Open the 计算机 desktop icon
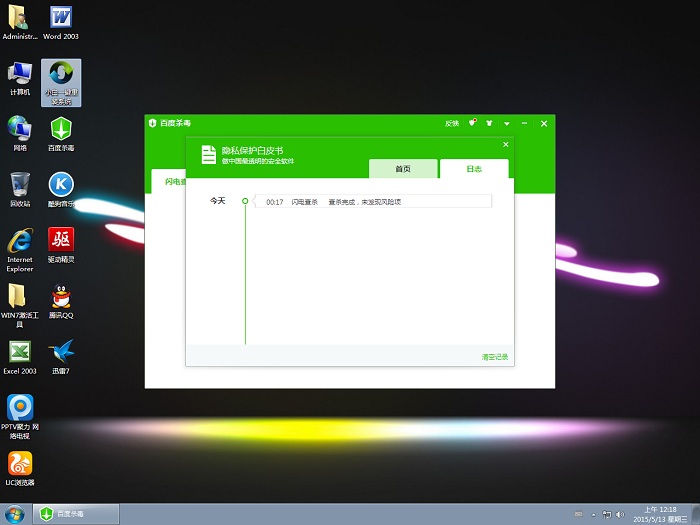This screenshot has height=525, width=700. (20, 79)
